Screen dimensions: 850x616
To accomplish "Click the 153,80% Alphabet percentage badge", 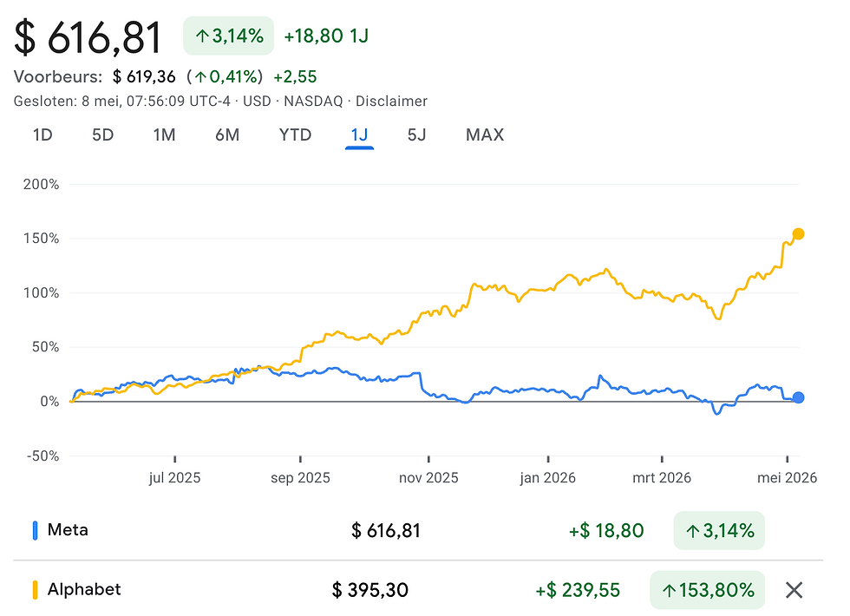I will pyautogui.click(x=708, y=589).
